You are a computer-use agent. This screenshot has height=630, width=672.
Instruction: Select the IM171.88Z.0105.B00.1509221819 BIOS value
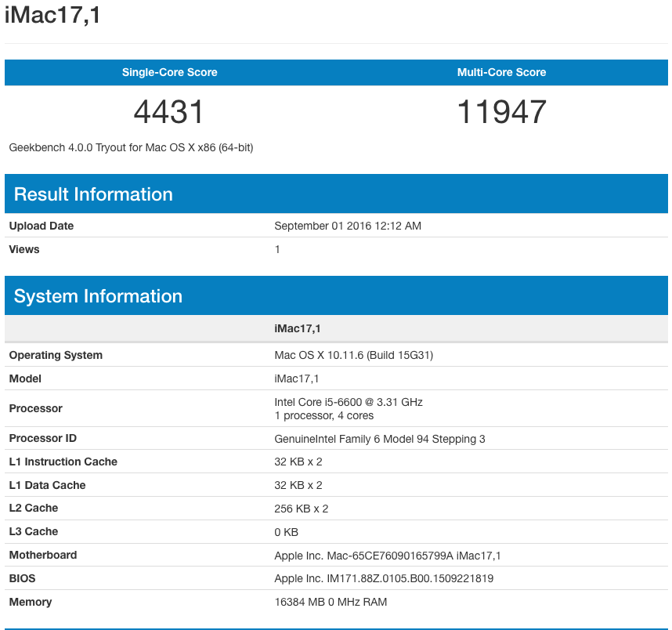(x=384, y=578)
